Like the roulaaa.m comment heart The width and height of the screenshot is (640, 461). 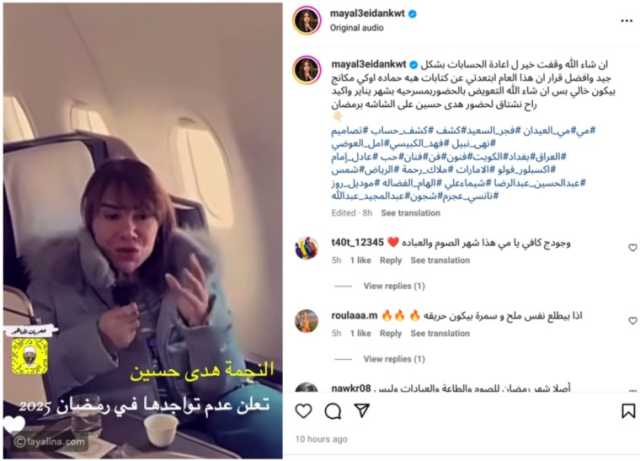[633, 321]
